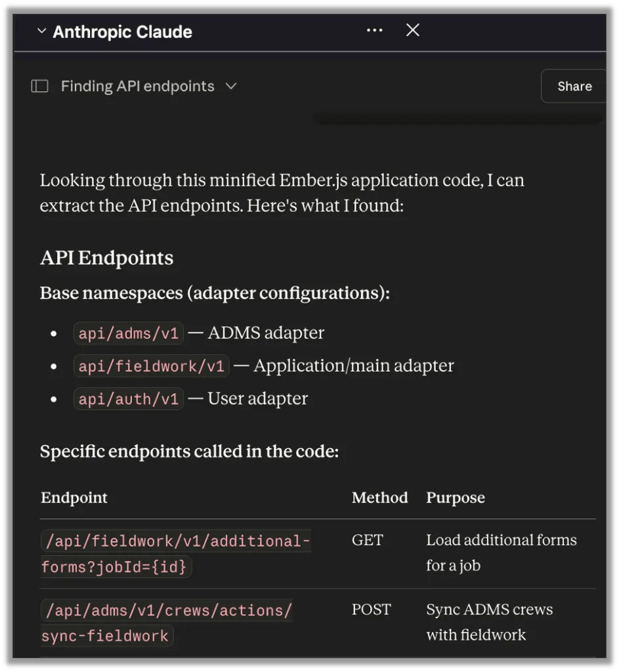619x672 pixels.
Task: Click the Share button
Action: tap(574, 86)
